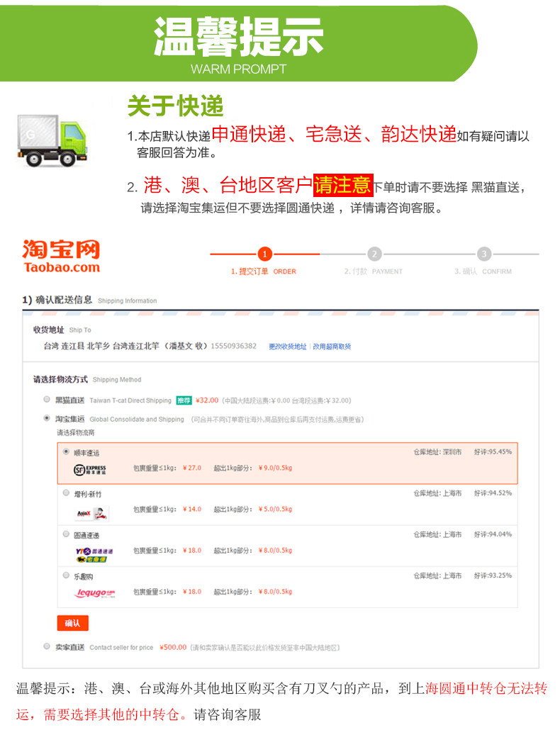Screen dimensions: 560x730
Task: Click the AsiaX carrier logo
Action: (x=92, y=514)
